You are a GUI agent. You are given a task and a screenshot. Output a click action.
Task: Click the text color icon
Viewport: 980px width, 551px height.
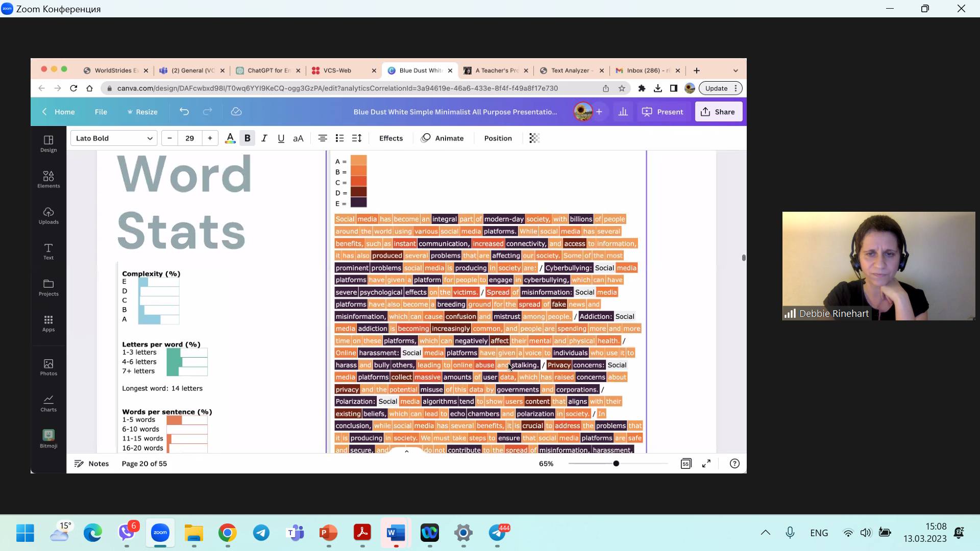click(230, 138)
